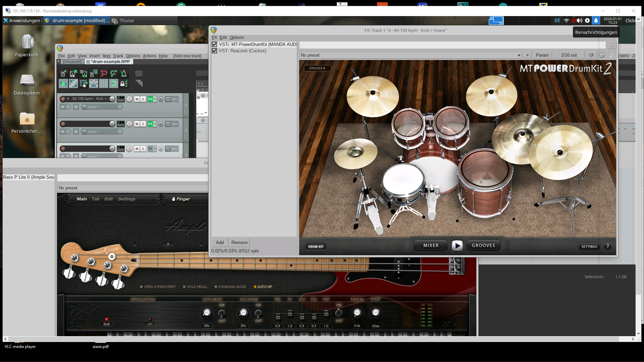
Task: Toggle the metronome icon in REAPER toolbar
Action: point(124,74)
